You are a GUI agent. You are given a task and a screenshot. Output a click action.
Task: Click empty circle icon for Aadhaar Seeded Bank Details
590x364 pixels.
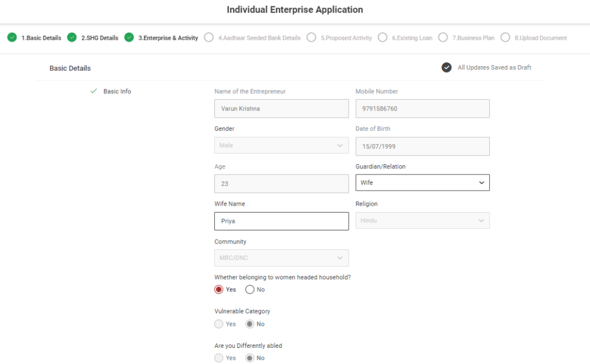point(209,37)
